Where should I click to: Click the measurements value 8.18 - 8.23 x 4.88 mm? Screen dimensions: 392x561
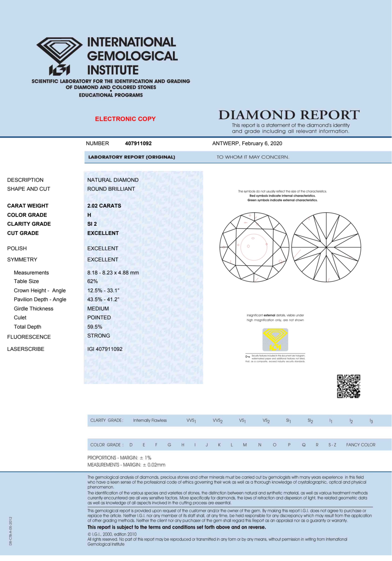[113, 272]
